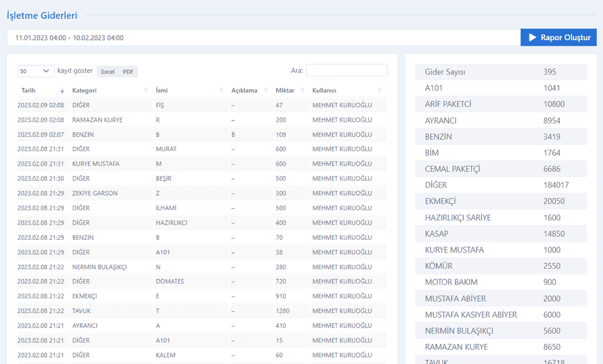
Task: Sort by İsmi column sort arrows
Action: pyautogui.click(x=221, y=90)
